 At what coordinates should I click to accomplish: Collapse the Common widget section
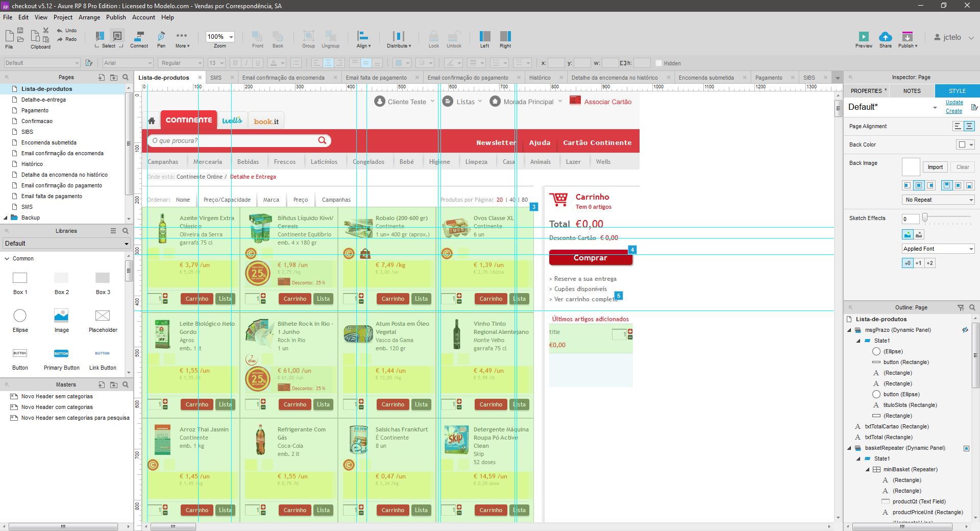pyautogui.click(x=7, y=258)
